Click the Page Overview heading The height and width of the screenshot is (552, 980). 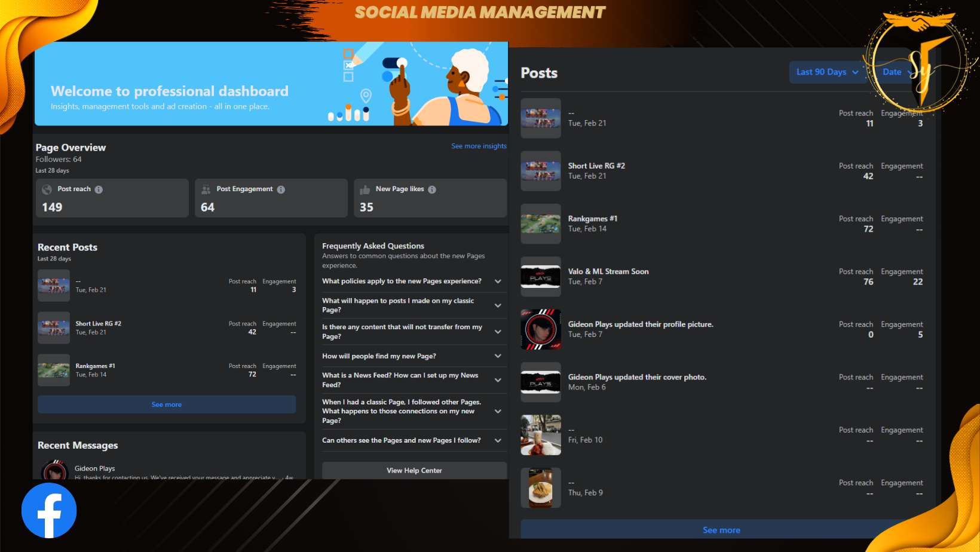coord(71,148)
